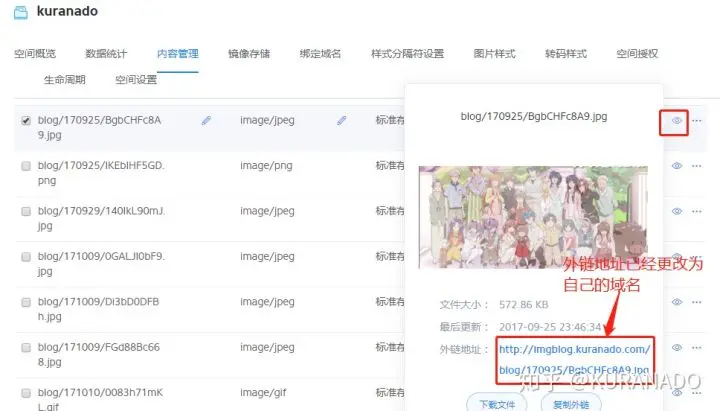Click preview panel title blog/170925/BgbCHFc8A9.jpg
The height and width of the screenshot is (411, 720).
pos(534,117)
